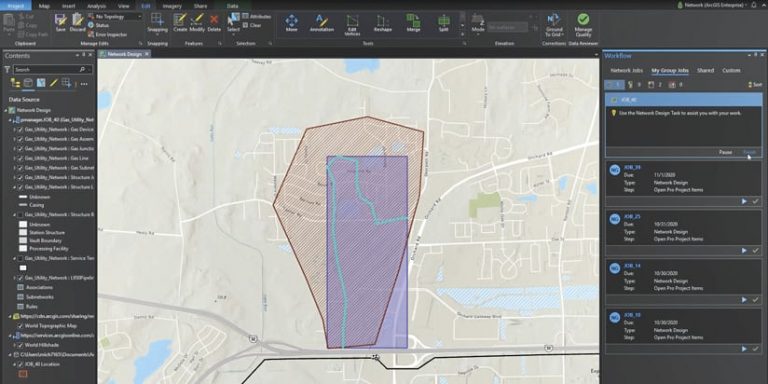768x384 pixels.
Task: Click the Delete feature icon
Action: 214,20
